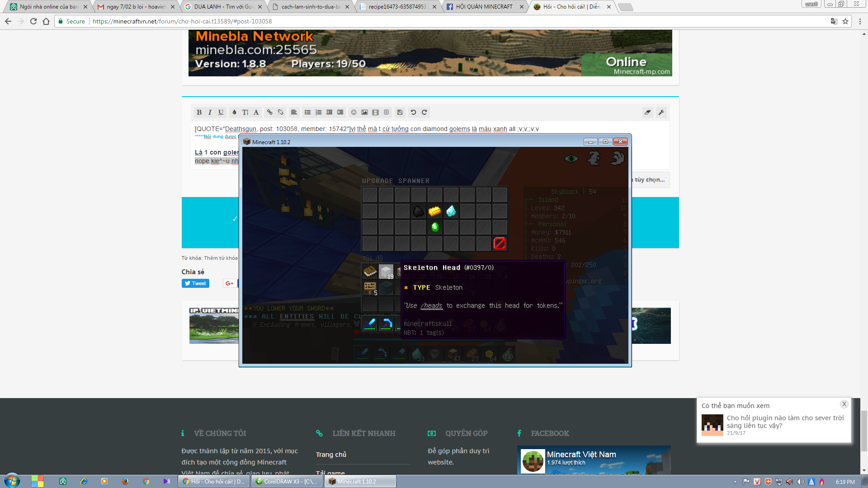868x488 pixels.
Task: Insert a link with chain icon
Action: tap(269, 113)
